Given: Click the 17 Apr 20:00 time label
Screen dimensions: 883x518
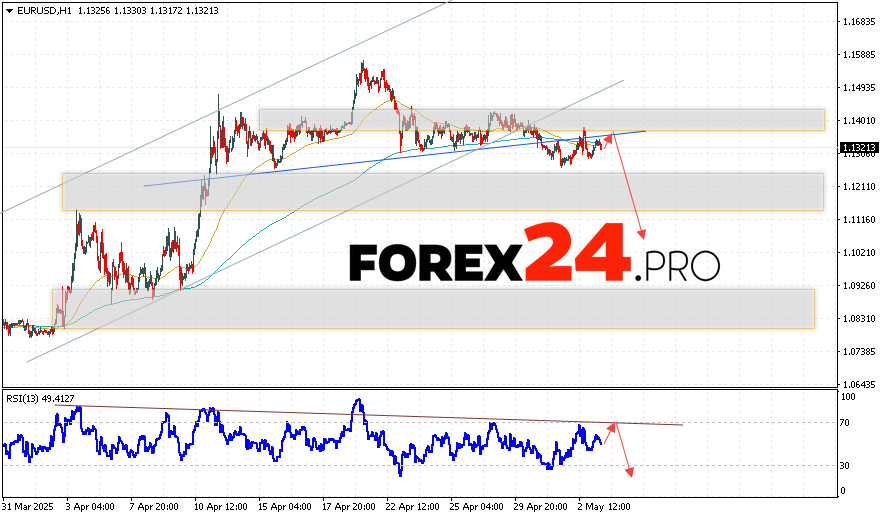Looking at the screenshot, I should [349, 507].
